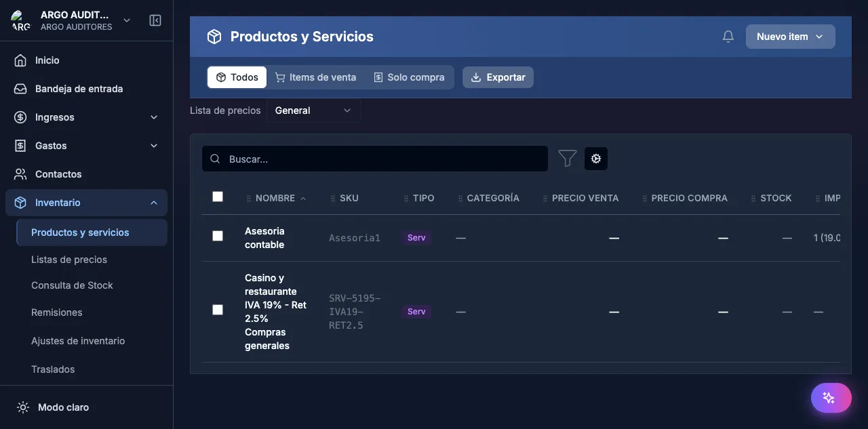Screen dimensions: 868x429
Task: Open Consulta de Stock in the sidebar
Action: (72, 285)
